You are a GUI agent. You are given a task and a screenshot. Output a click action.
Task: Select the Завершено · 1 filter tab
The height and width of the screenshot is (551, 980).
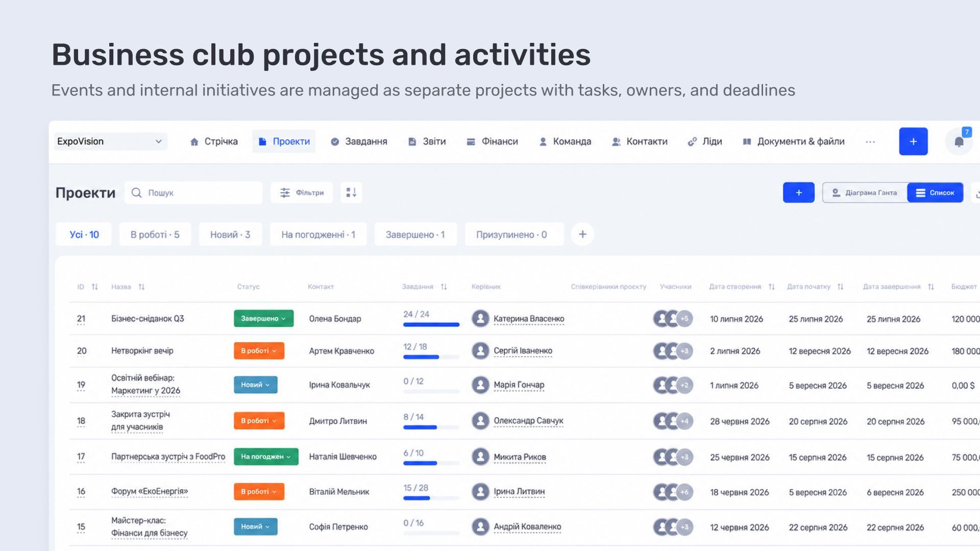point(415,234)
